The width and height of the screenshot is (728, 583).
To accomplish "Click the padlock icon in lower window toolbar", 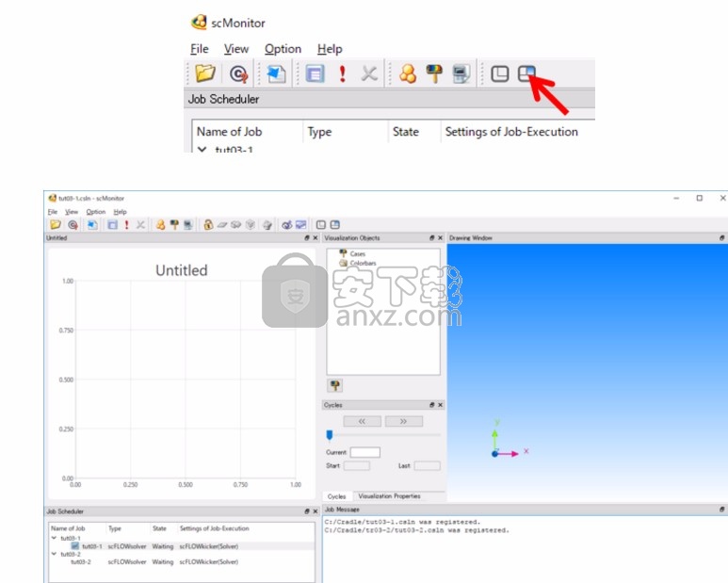I will point(208,225).
